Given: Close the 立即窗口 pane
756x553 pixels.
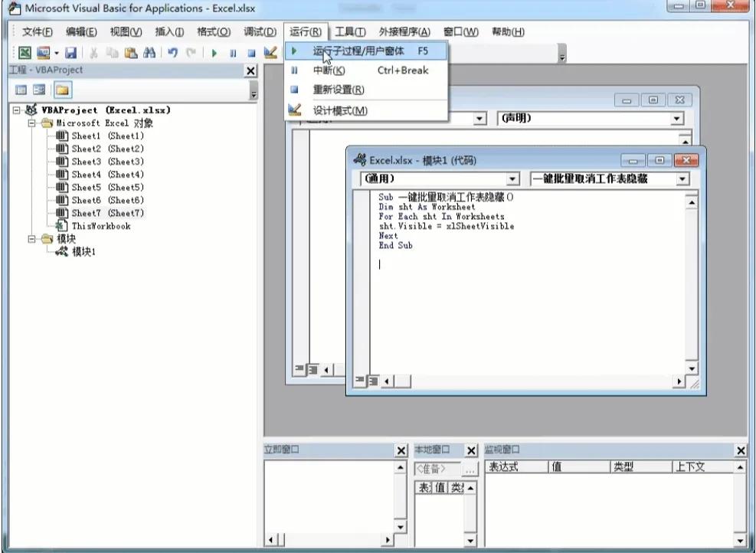Looking at the screenshot, I should coord(401,451).
